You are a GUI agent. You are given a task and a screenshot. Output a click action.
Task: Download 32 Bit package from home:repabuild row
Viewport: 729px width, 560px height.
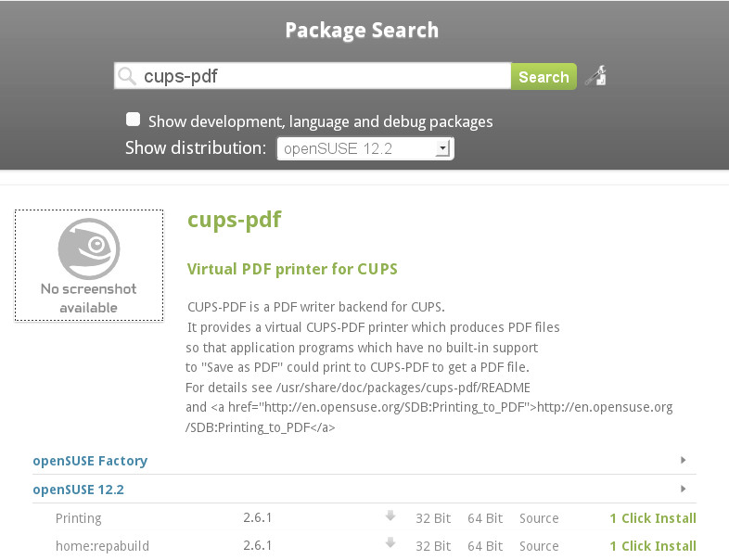tap(433, 546)
